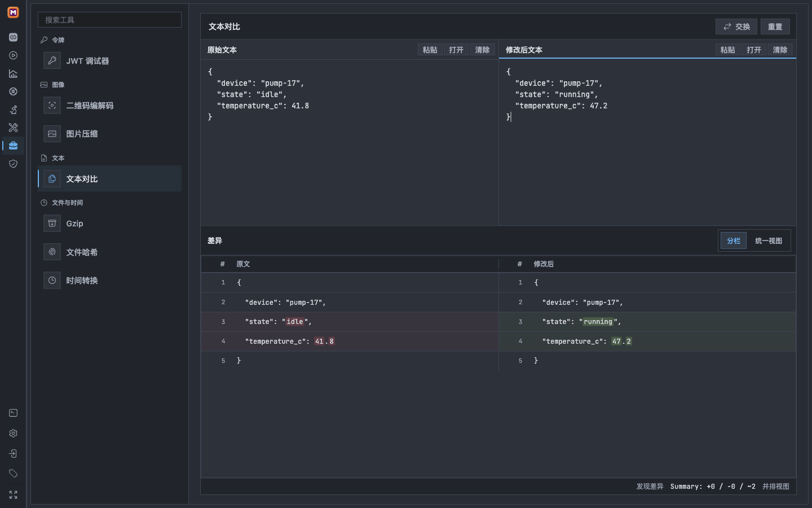This screenshot has width=812, height=508.
Task: Click the 差异 section title
Action: [x=215, y=240]
